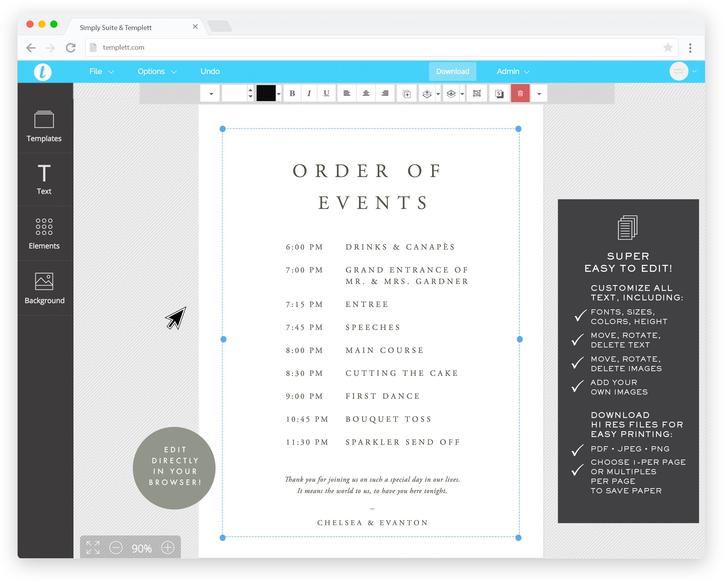Open the text color dropdown arrow
The width and height of the screenshot is (728, 582).
[279, 94]
